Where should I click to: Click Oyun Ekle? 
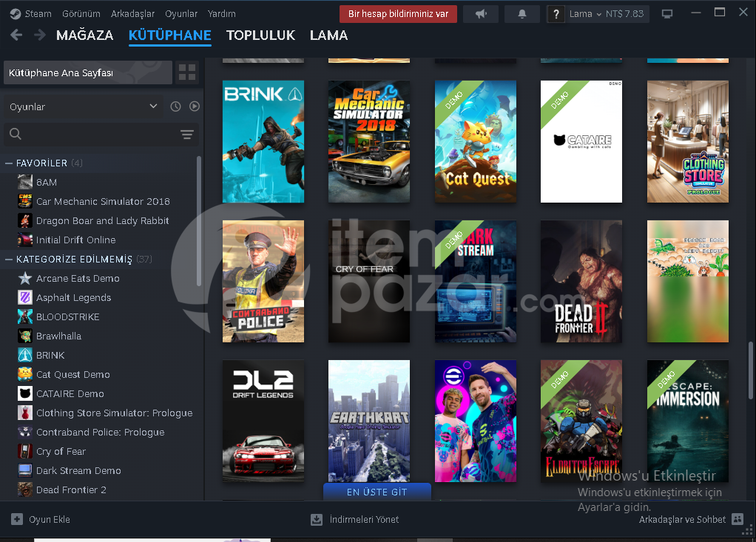pyautogui.click(x=49, y=519)
